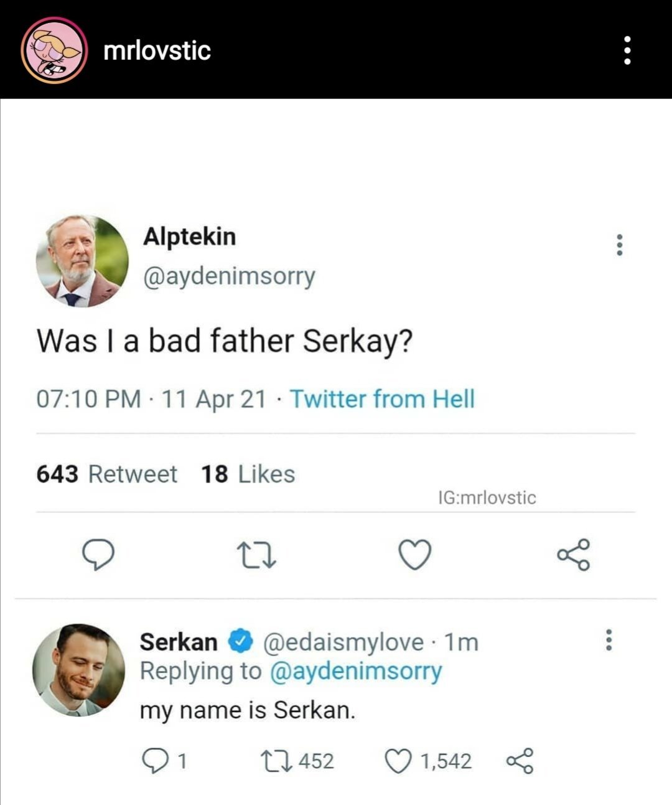Screen dimensions: 672x805
Task: Retweet Alptekin's tweet
Action: coord(256,554)
